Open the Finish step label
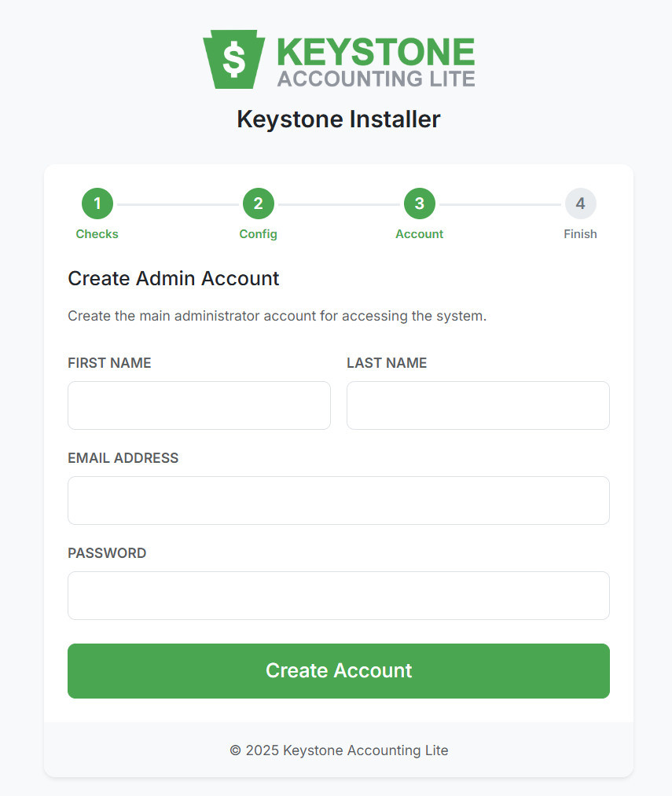672x796 pixels. click(x=580, y=233)
